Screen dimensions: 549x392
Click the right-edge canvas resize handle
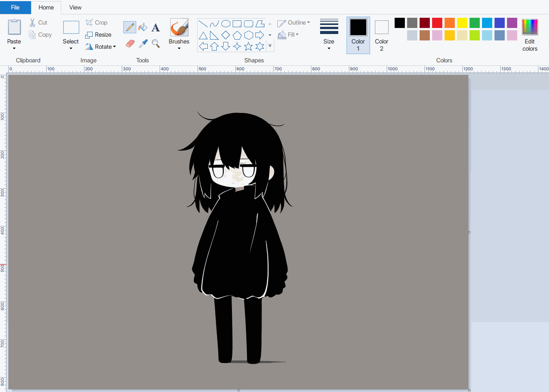click(x=469, y=232)
